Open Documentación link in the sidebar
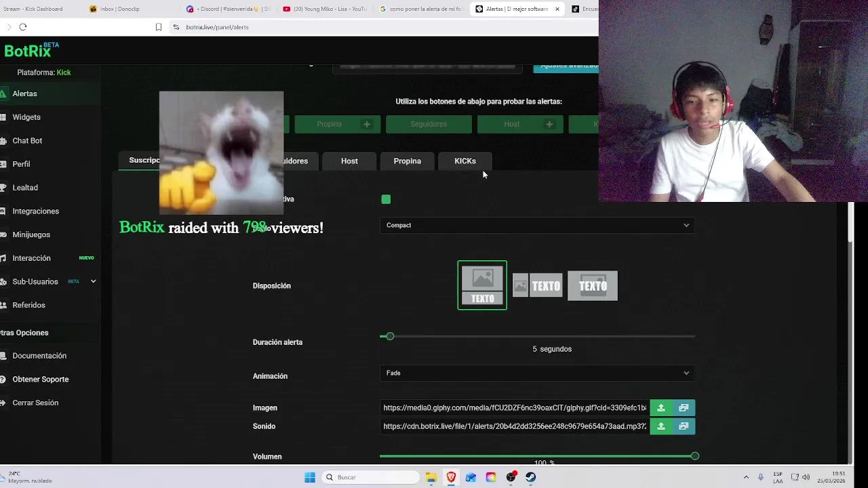 [x=39, y=356]
